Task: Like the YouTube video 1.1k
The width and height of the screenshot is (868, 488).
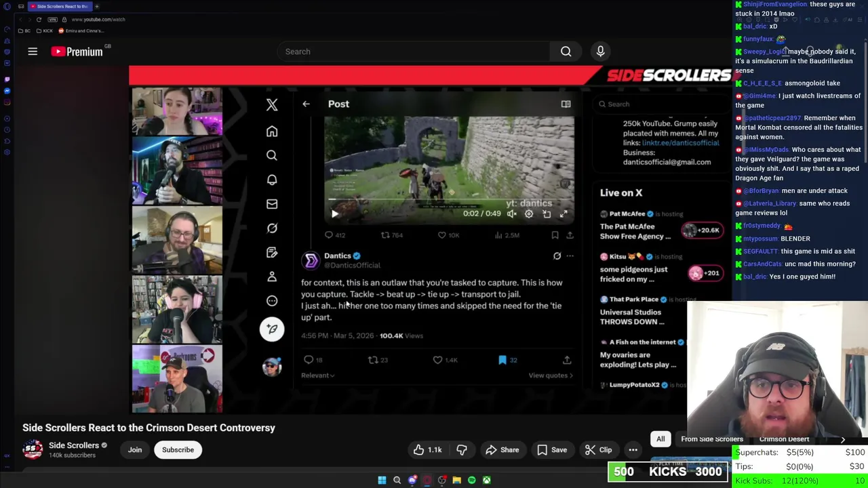Action: tap(428, 450)
